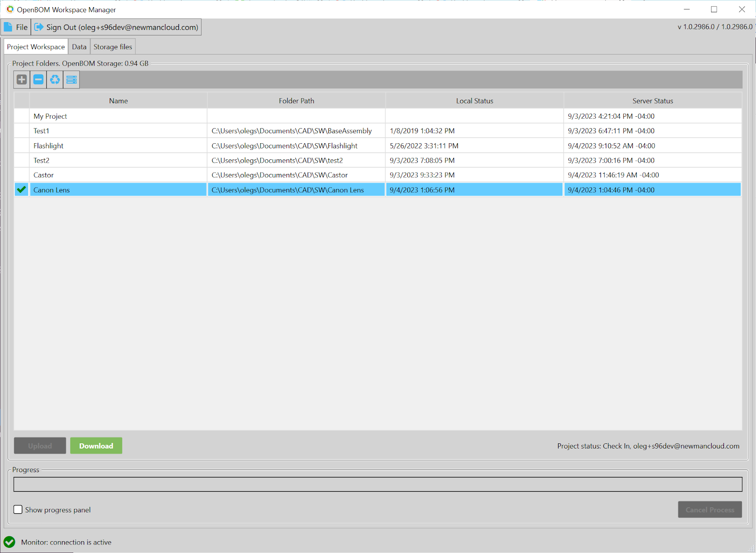Image resolution: width=756 pixels, height=553 pixels.
Task: Click the Local Status column header
Action: [x=475, y=101]
